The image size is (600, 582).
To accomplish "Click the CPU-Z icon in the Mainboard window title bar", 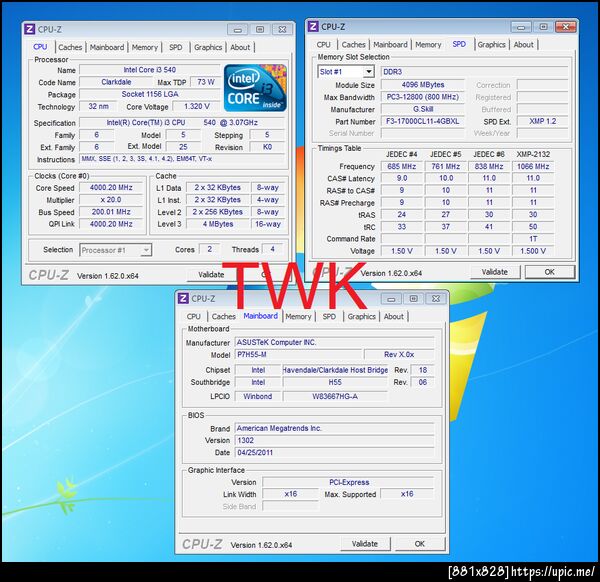I will click(x=183, y=298).
